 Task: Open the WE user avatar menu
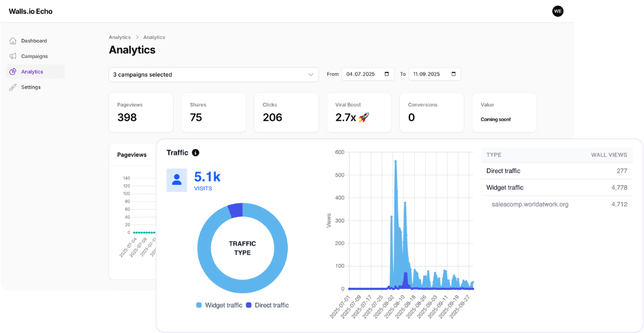tap(558, 11)
